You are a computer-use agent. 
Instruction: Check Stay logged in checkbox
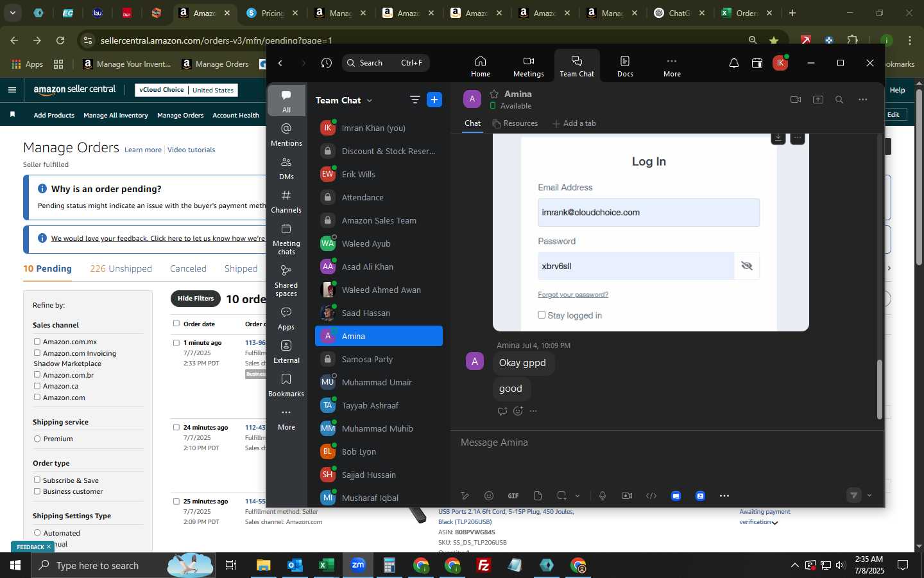(x=542, y=315)
